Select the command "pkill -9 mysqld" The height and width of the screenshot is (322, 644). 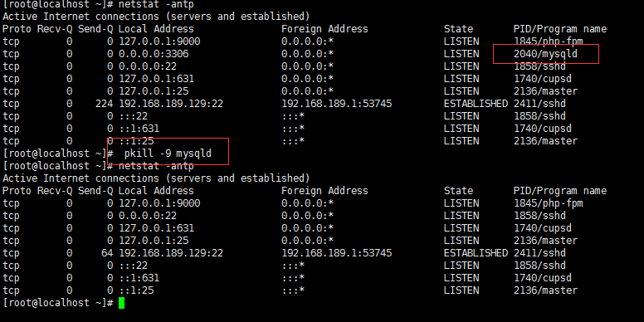point(168,154)
